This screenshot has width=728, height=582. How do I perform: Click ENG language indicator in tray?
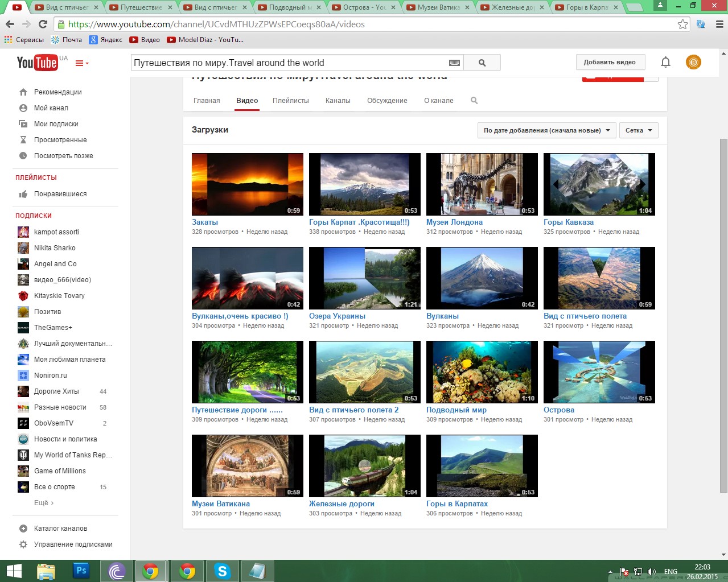(x=671, y=571)
